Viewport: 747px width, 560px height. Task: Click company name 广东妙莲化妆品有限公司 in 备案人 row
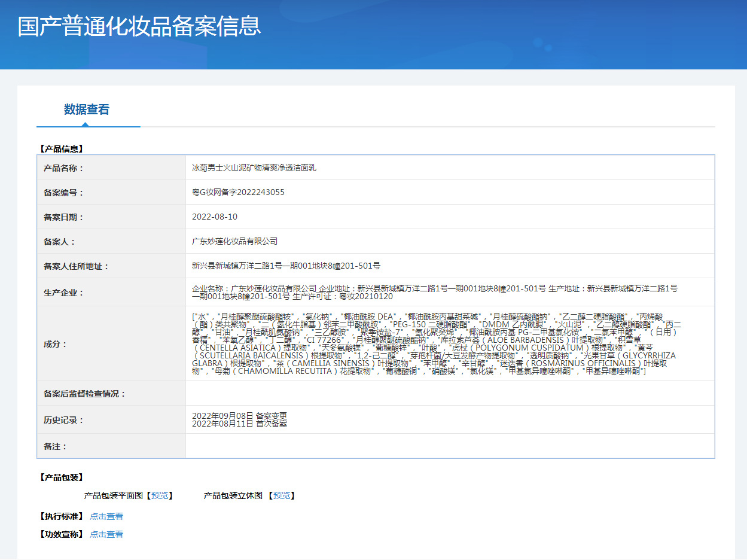[x=234, y=241]
